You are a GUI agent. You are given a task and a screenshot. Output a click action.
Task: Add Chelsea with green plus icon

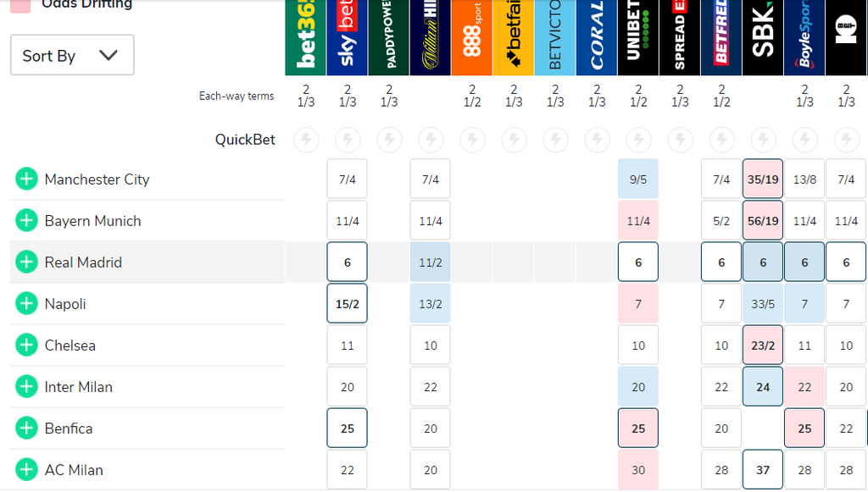point(26,346)
